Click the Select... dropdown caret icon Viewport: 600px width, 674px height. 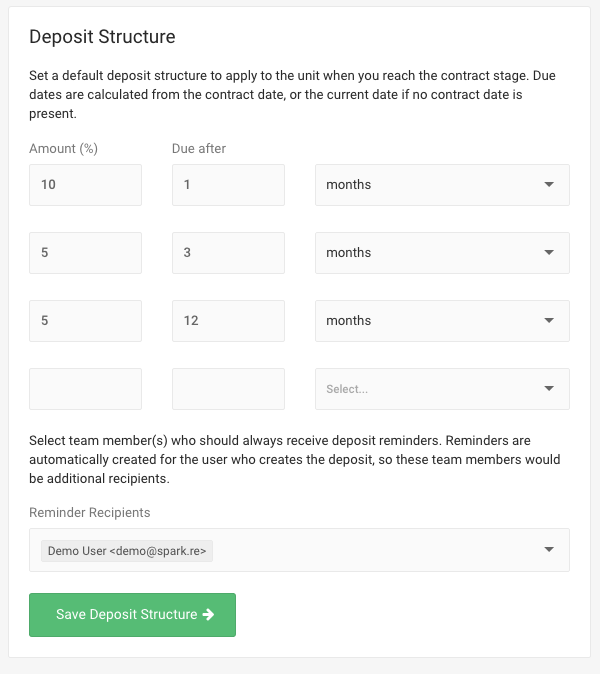click(x=549, y=389)
